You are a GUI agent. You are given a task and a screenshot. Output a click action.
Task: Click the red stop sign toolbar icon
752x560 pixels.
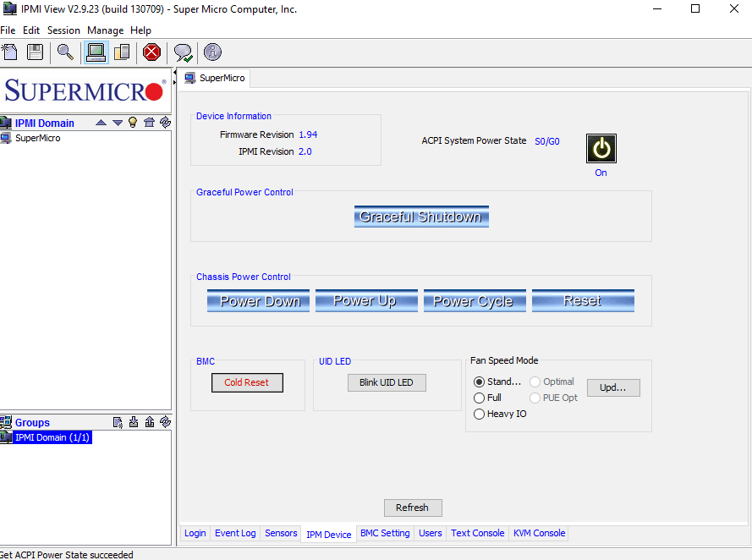tap(151, 52)
